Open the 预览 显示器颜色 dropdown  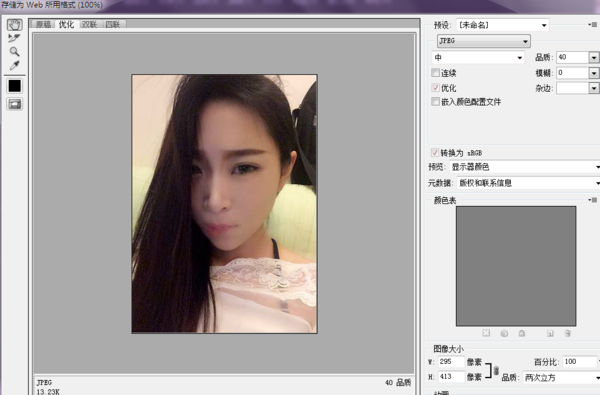click(525, 167)
